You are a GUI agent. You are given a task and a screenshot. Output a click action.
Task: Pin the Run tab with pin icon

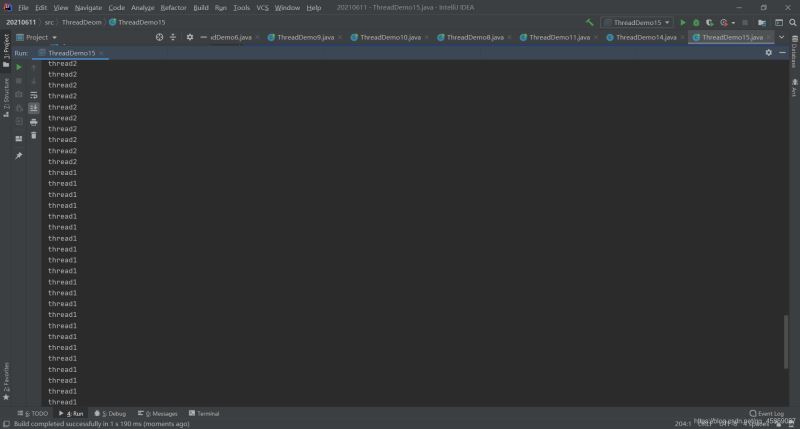click(x=19, y=156)
